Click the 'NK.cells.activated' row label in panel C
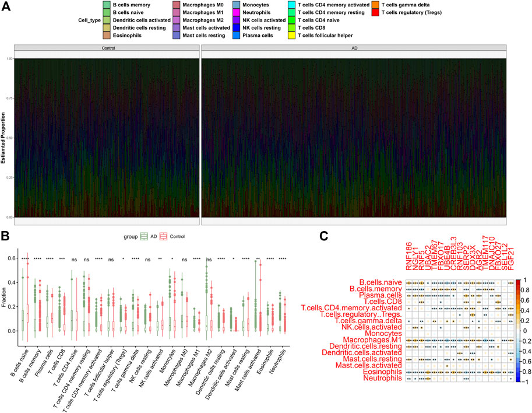This screenshot has height=413, width=532. 372,327
